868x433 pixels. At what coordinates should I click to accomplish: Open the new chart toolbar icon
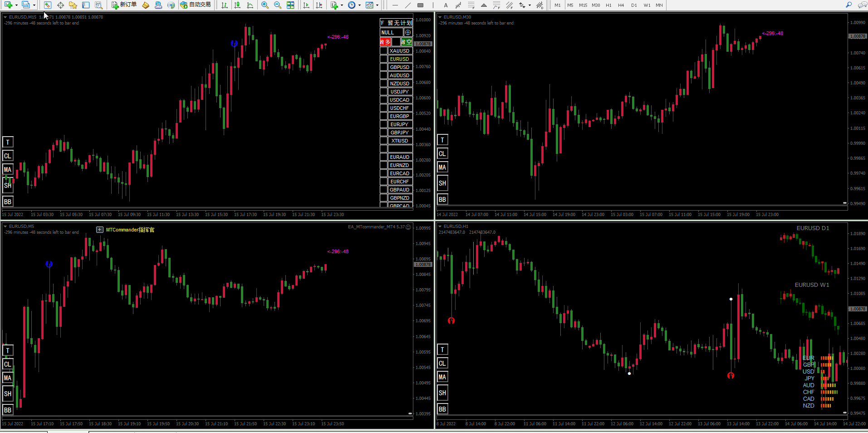8,5
